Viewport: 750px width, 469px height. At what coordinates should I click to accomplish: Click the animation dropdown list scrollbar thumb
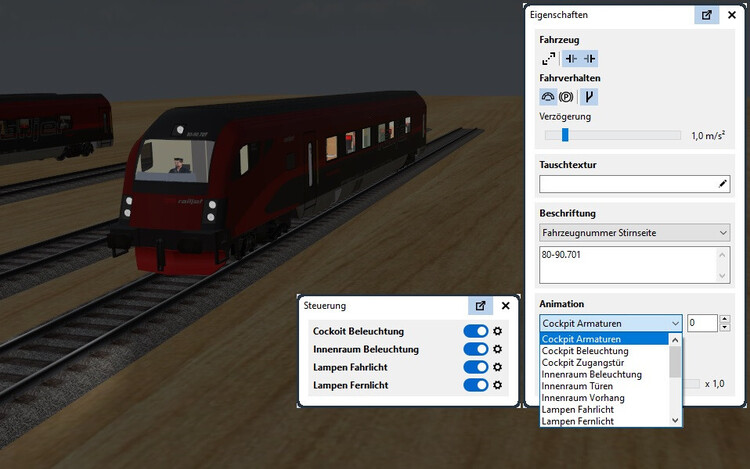pos(675,362)
